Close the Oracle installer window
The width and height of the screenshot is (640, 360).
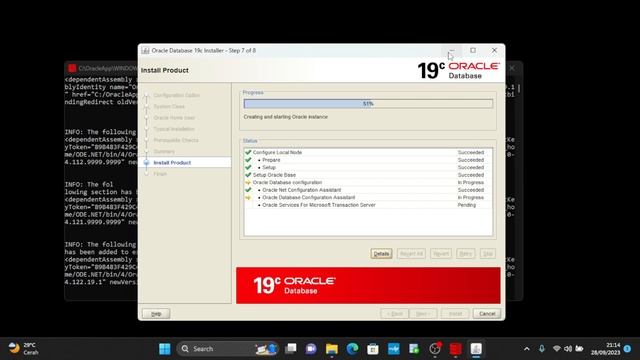click(494, 50)
